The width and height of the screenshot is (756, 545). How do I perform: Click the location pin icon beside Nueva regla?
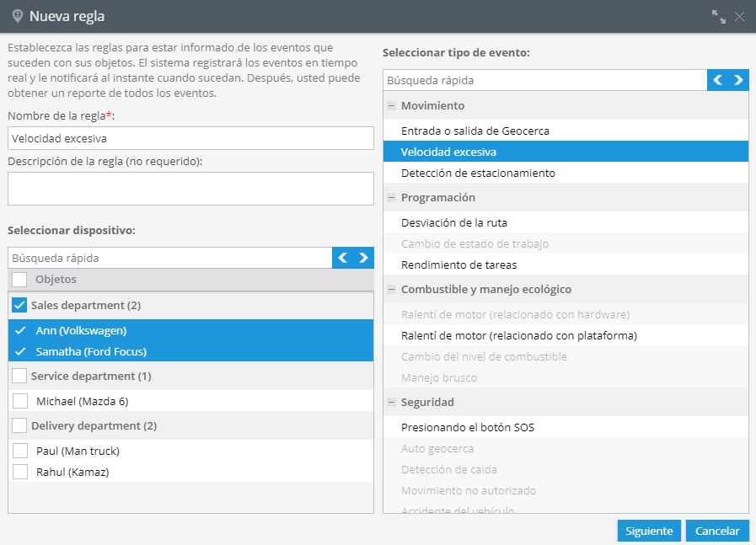pos(18,16)
